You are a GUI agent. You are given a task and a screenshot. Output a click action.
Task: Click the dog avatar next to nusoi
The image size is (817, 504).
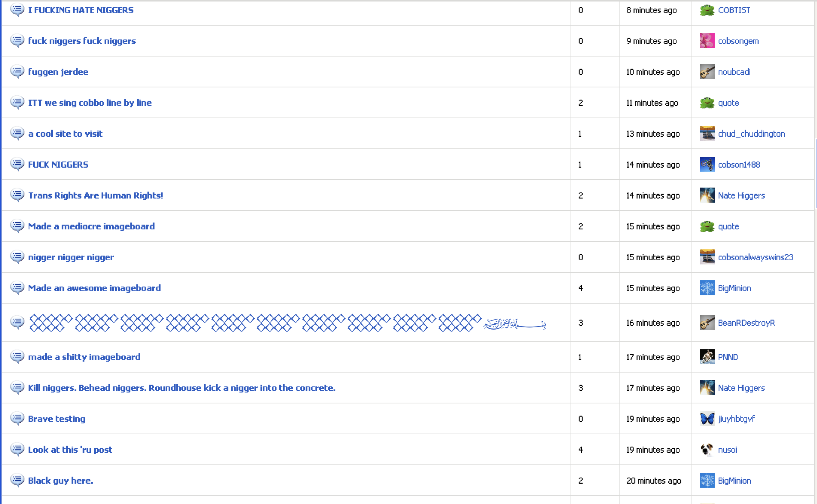707,449
